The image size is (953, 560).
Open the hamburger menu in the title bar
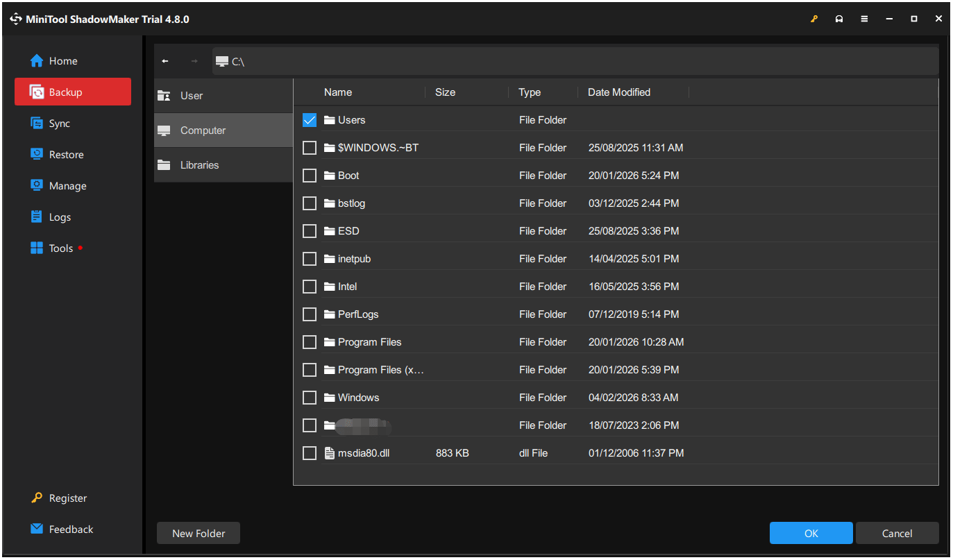pyautogui.click(x=864, y=19)
